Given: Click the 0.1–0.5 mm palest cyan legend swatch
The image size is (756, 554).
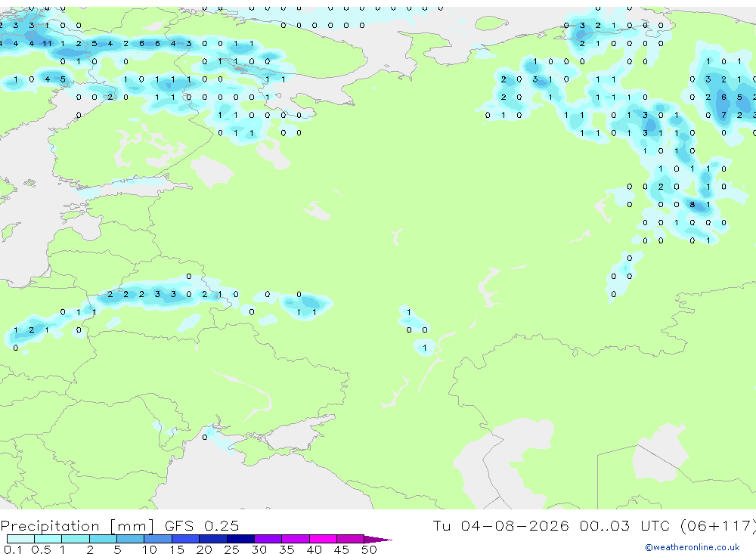Looking at the screenshot, I should (x=20, y=539).
